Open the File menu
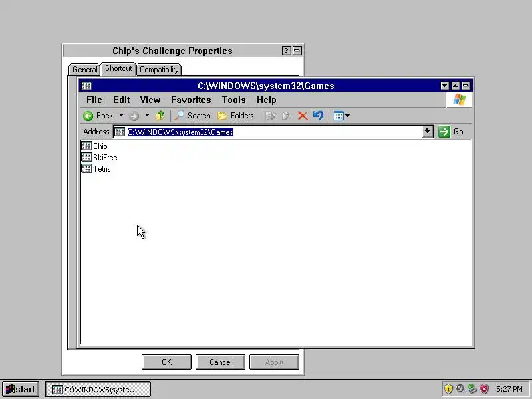532x399 pixels. coord(94,100)
